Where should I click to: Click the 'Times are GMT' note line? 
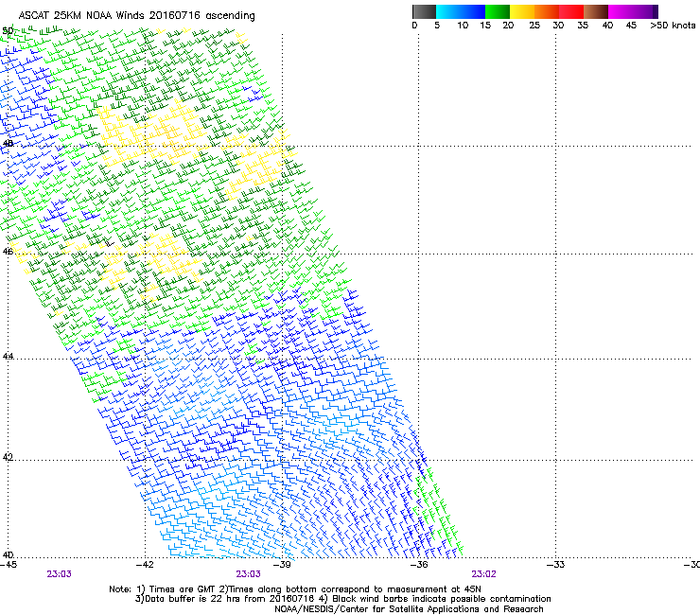coord(295,589)
